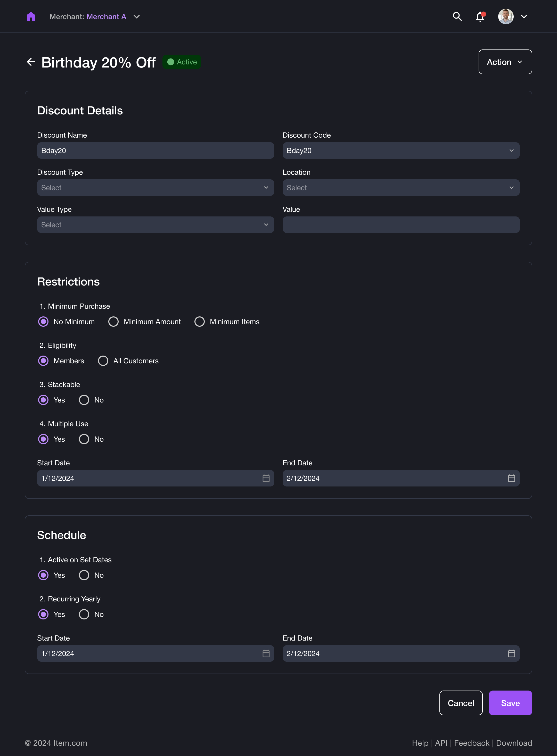Screen dimensions: 557x756
Task: Set Recurring Yearly to No
Action: click(84, 614)
